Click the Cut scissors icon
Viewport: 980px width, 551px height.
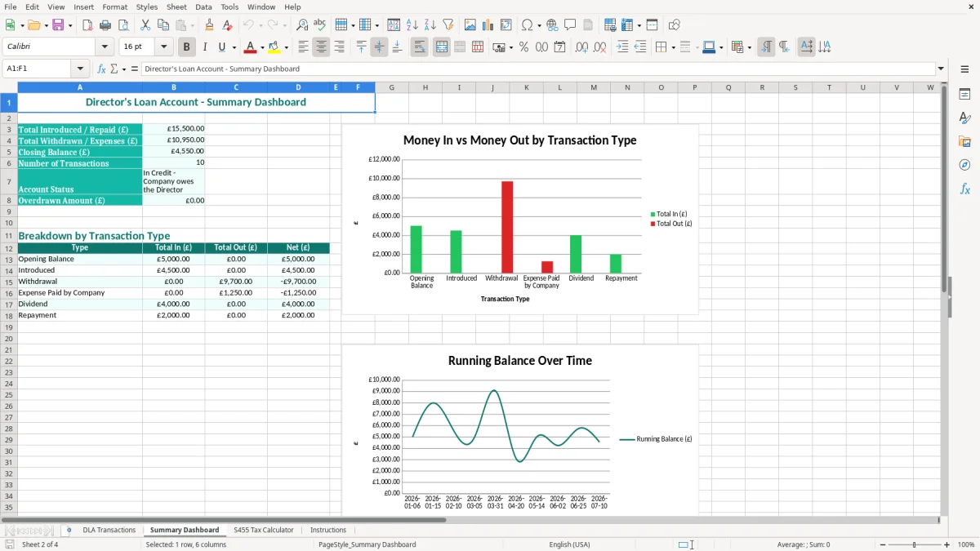pyautogui.click(x=145, y=25)
